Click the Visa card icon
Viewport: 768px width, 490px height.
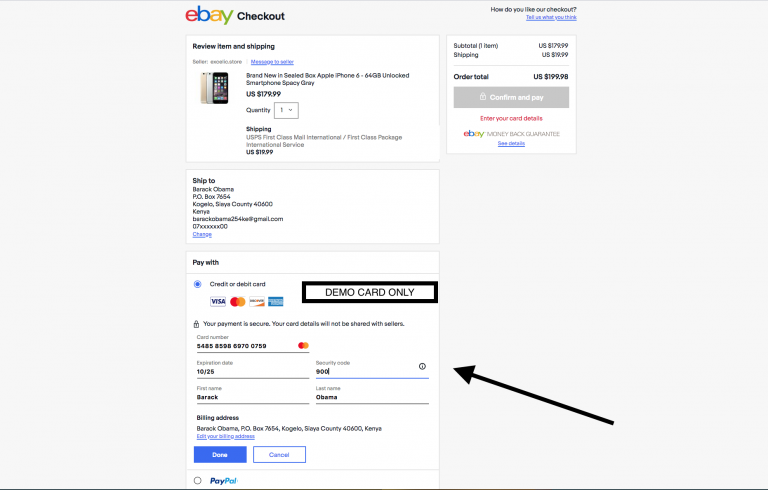tap(217, 301)
